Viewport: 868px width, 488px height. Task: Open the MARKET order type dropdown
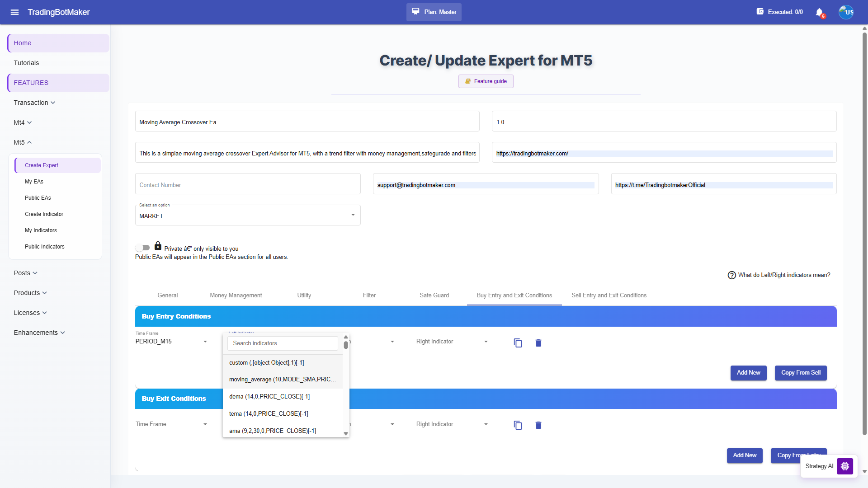click(248, 216)
